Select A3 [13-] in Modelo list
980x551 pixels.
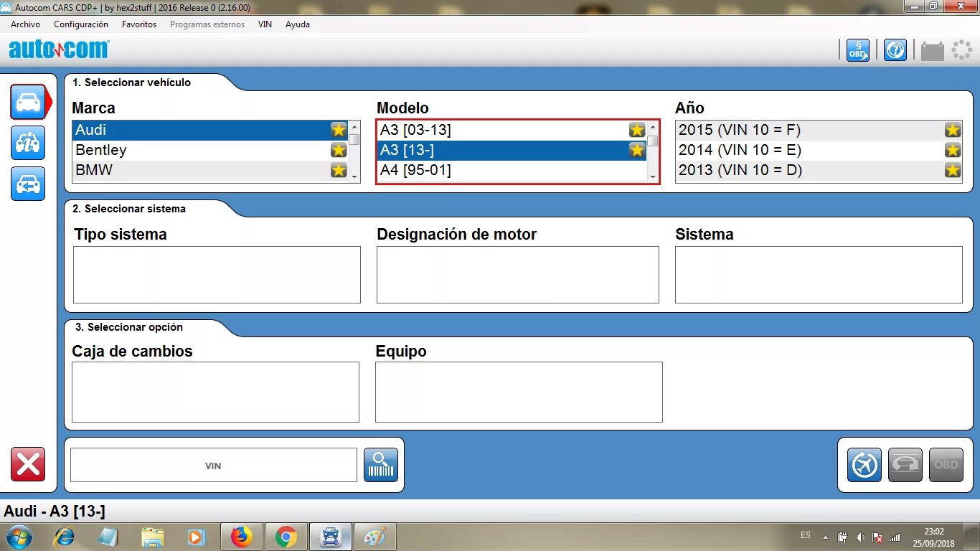point(512,150)
